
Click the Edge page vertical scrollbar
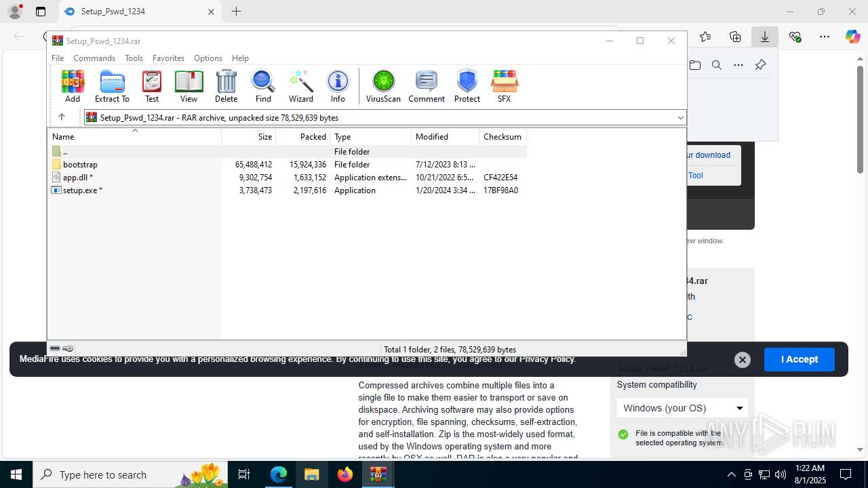pyautogui.click(x=861, y=119)
